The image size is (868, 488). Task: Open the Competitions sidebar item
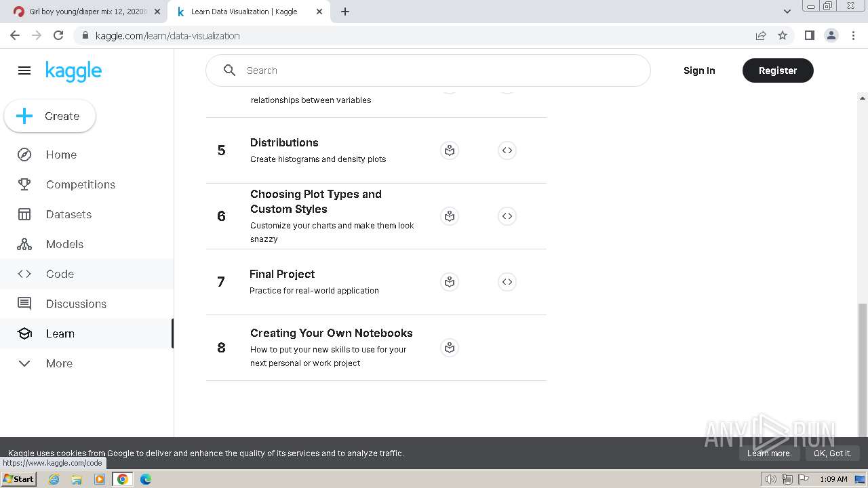(x=87, y=184)
